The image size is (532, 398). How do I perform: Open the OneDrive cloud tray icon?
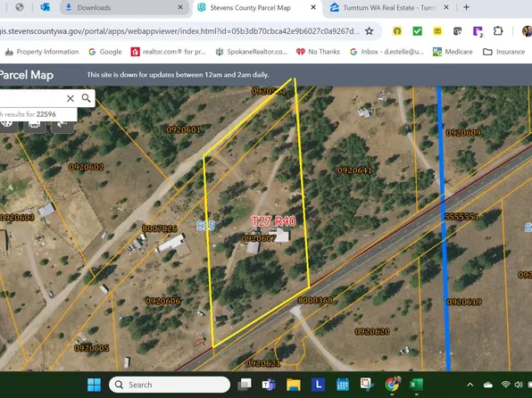pos(488,385)
